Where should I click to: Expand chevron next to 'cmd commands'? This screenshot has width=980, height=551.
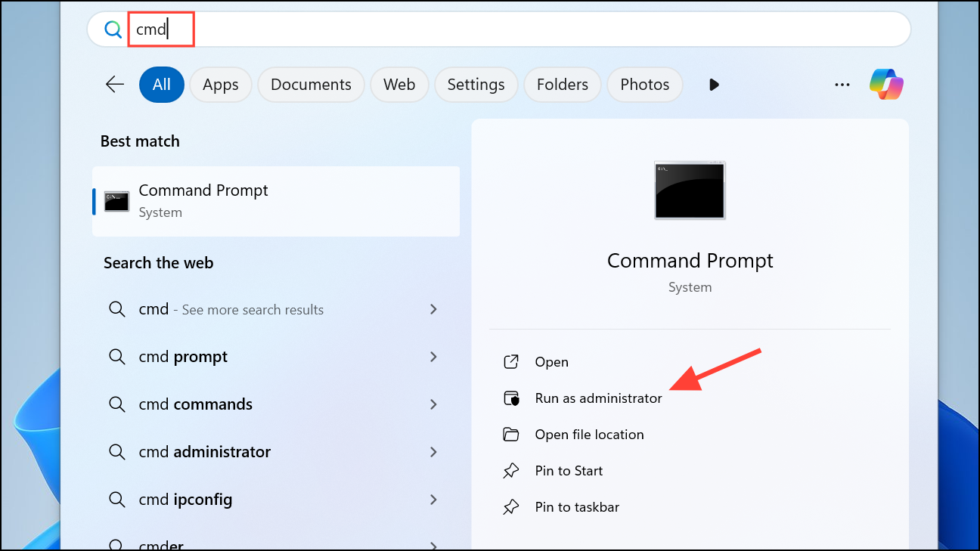pyautogui.click(x=433, y=404)
